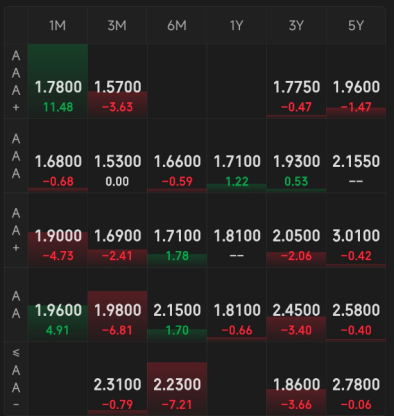Open the ≤AA- 5Y cell showing 2.7800
Screen dimensions: 394x416
(356, 379)
